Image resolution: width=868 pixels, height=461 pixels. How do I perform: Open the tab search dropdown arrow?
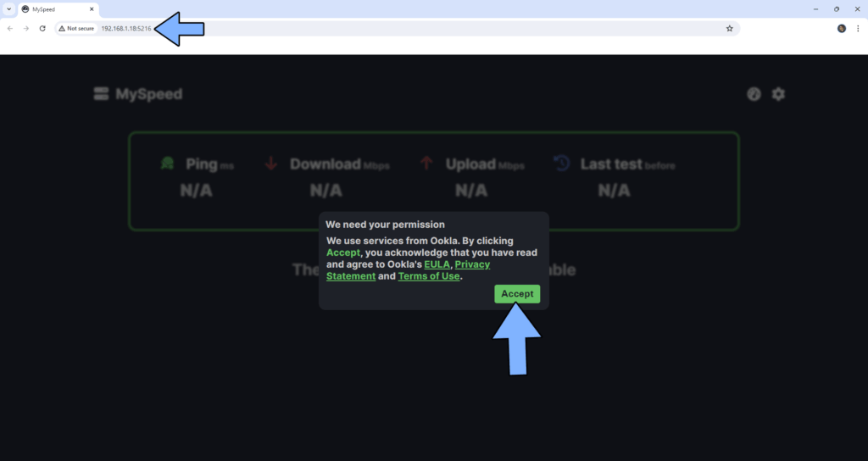pyautogui.click(x=8, y=8)
